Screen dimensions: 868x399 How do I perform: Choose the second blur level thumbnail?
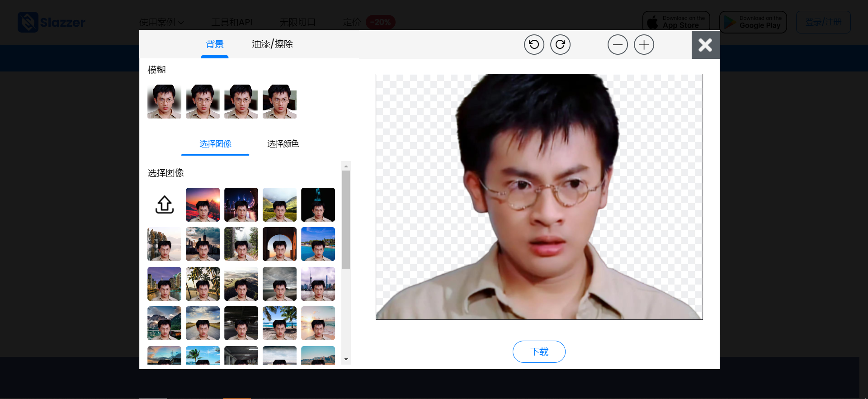[x=203, y=101]
